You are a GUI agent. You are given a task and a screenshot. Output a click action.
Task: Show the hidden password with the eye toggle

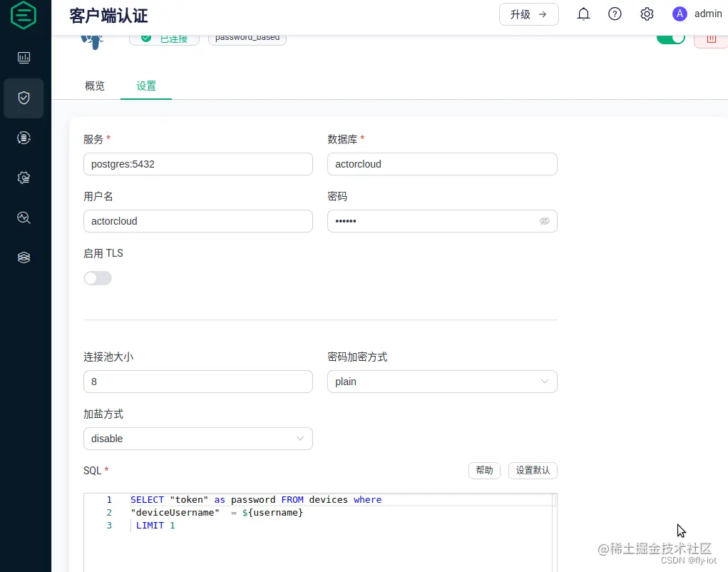(x=545, y=221)
